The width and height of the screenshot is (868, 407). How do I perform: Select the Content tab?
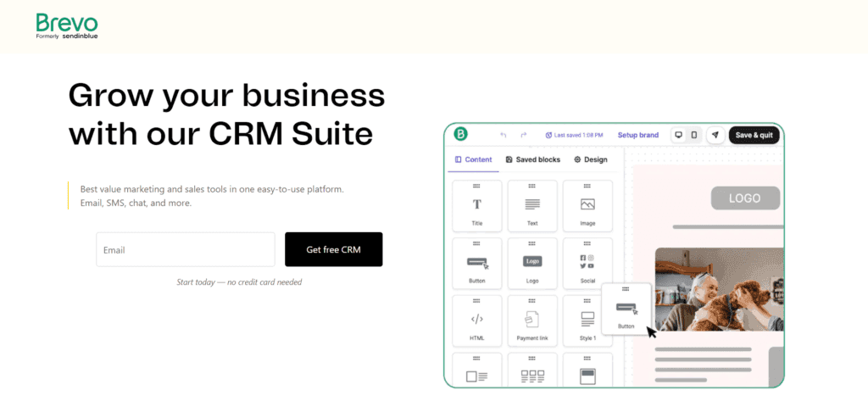[473, 159]
